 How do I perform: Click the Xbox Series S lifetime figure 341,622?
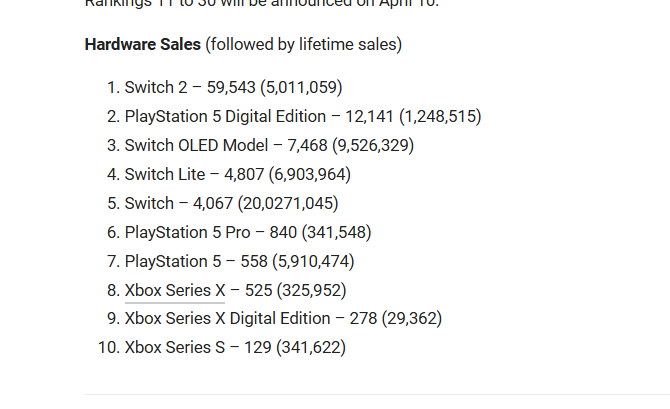click(311, 347)
